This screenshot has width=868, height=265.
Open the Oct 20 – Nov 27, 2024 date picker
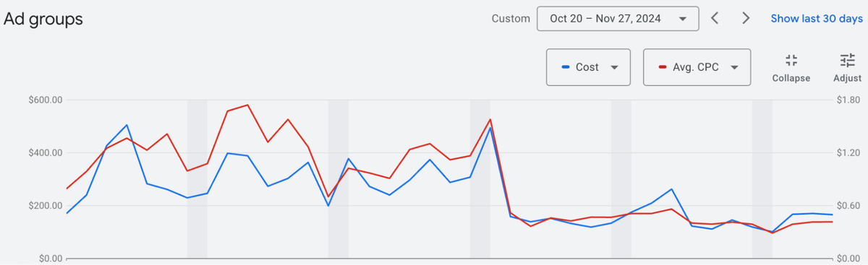pyautogui.click(x=618, y=19)
